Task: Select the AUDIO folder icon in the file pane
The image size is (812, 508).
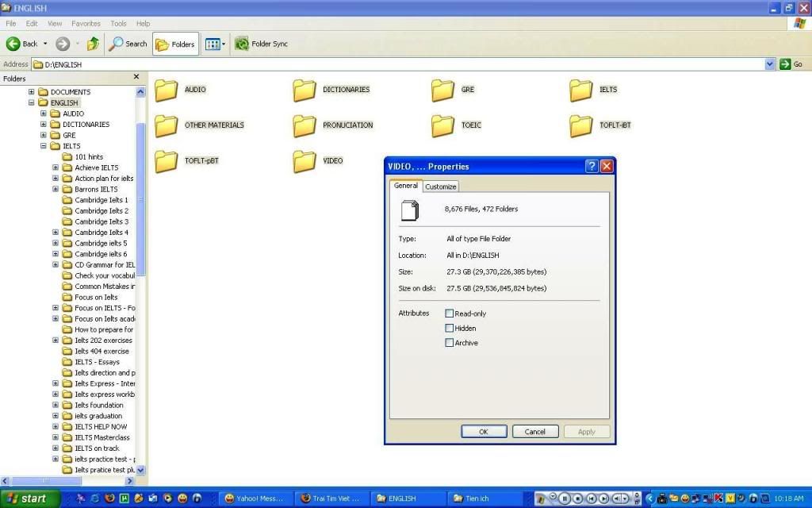Action: 167,90
